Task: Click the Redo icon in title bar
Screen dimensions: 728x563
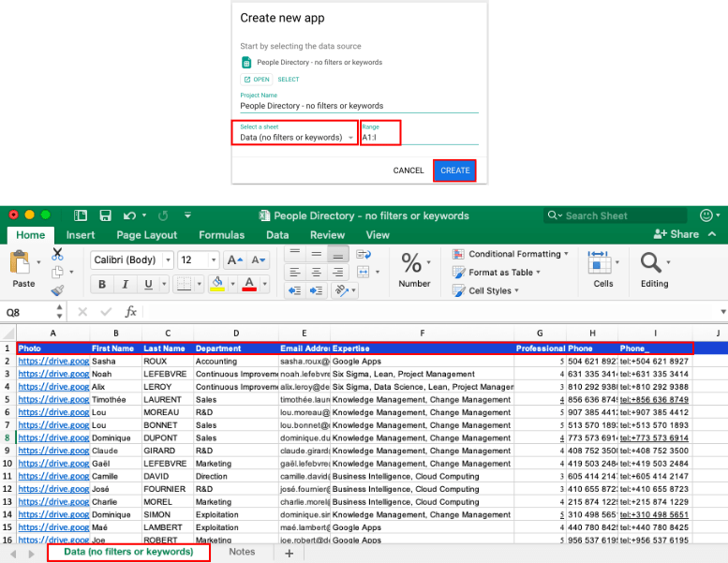Action: click(x=163, y=215)
